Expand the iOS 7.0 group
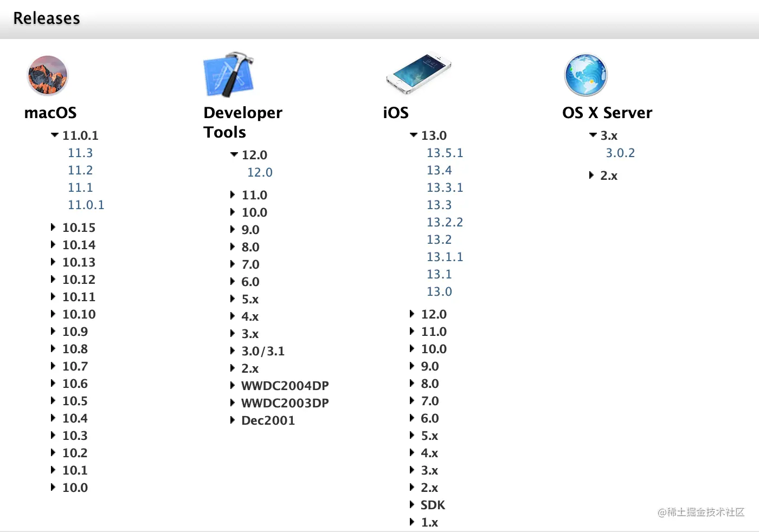The width and height of the screenshot is (759, 532). (412, 400)
